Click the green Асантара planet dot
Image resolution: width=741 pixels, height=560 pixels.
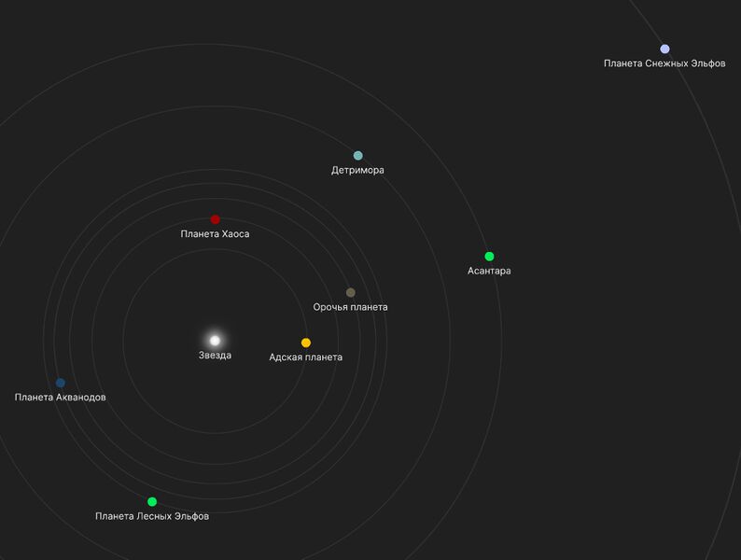tap(489, 256)
